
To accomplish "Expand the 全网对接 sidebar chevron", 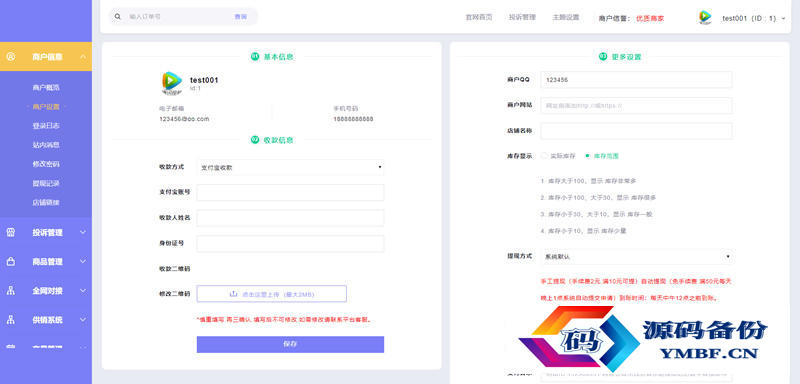I will [83, 291].
